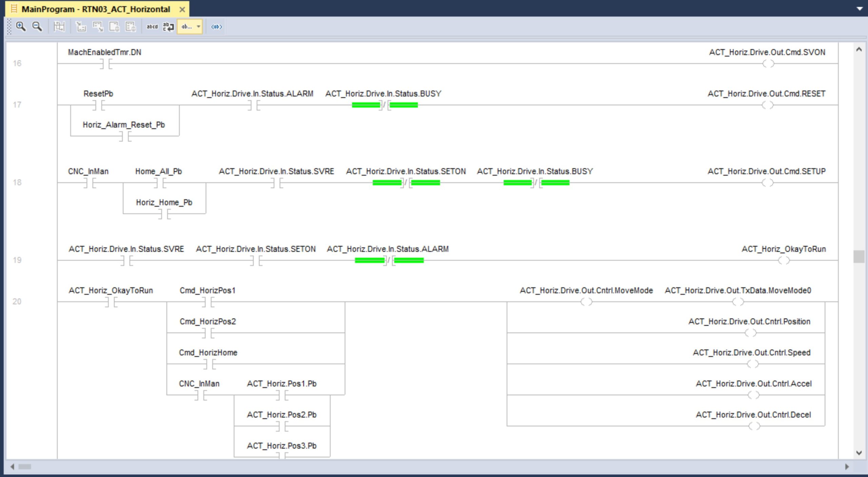Viewport: 868px width, 477px height.
Task: Close the RTN03_ACT_Horizontal tab
Action: coord(182,9)
